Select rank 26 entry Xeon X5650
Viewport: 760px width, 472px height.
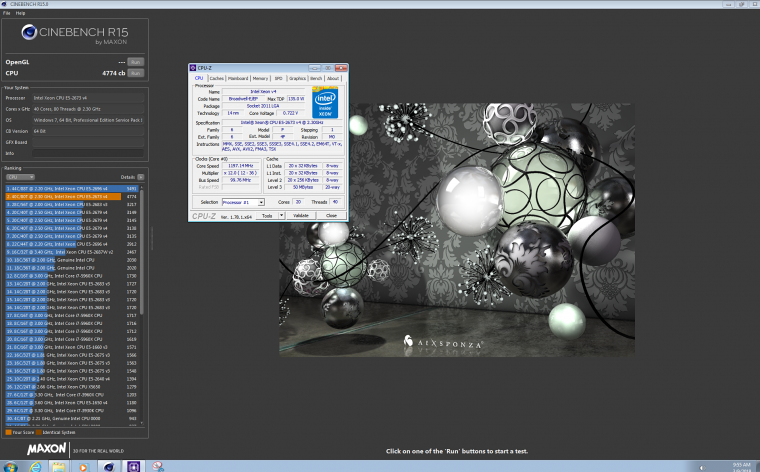(x=72, y=387)
